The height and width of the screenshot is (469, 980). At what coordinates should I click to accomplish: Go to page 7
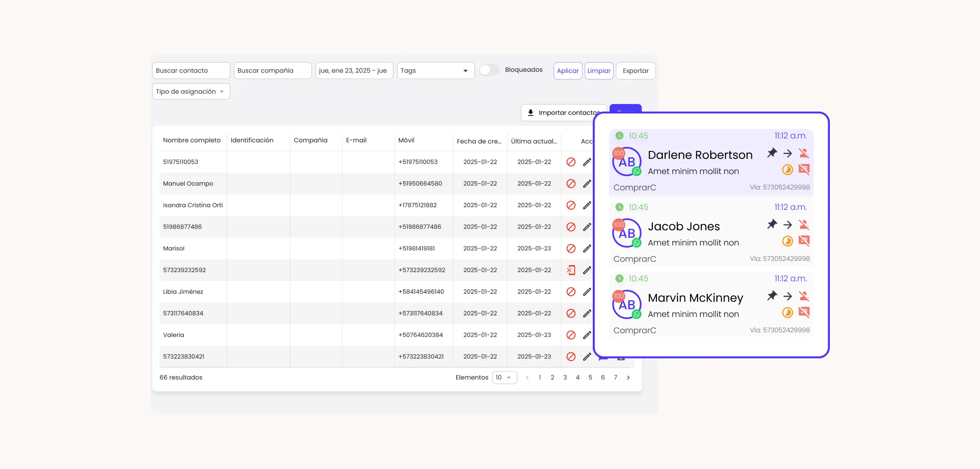coord(615,377)
